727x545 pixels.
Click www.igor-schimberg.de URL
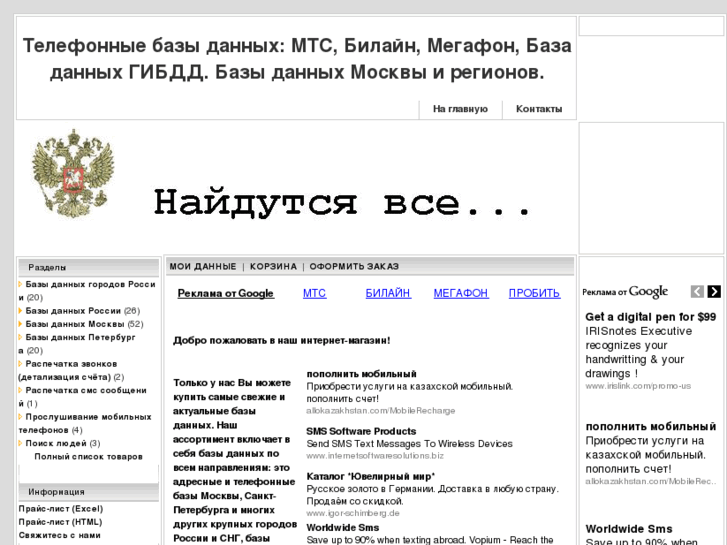point(353,513)
